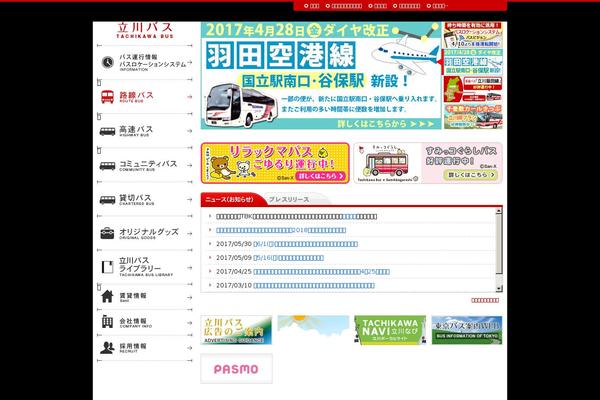Open the 採用情報 Recruit menu item
This screenshot has width=600, height=400.
[145, 348]
